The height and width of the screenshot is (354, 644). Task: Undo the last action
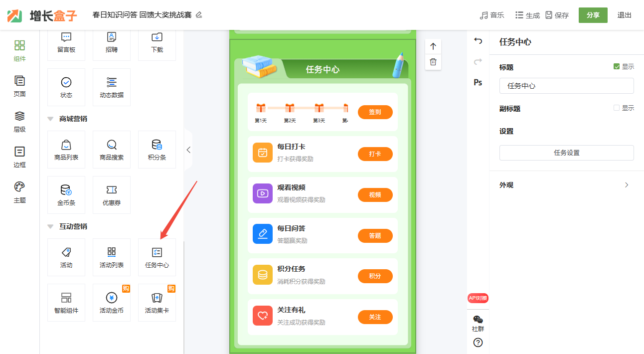tap(478, 41)
